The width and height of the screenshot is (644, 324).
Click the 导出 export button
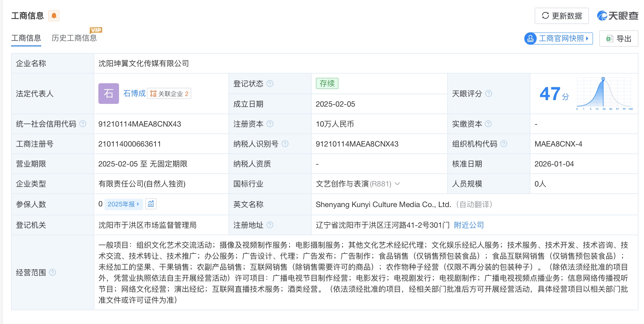coord(619,39)
